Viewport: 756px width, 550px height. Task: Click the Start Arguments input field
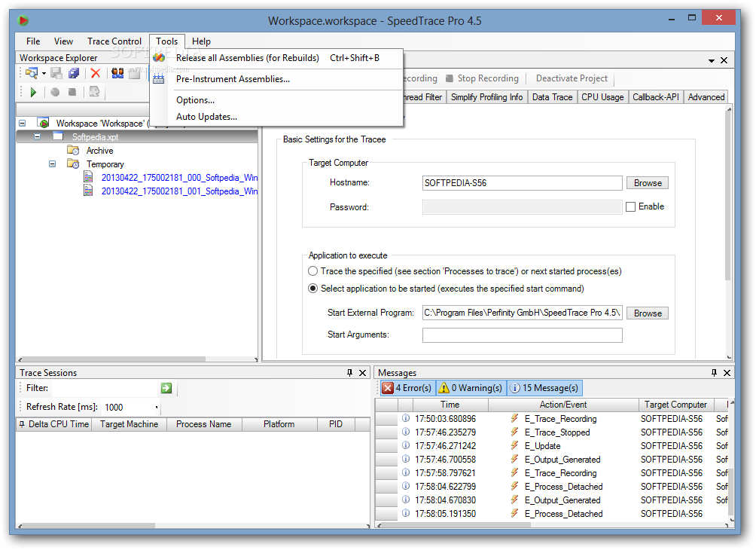coord(522,335)
